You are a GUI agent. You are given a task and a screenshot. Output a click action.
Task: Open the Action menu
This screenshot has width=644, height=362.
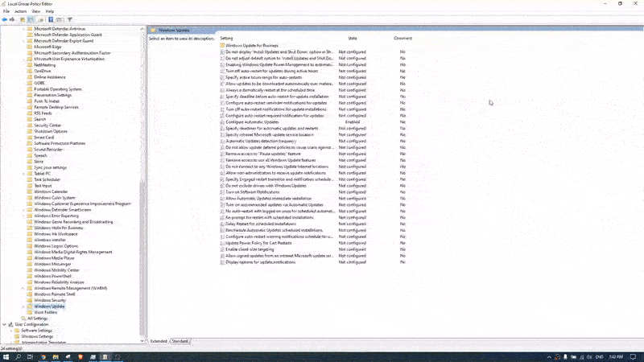pyautogui.click(x=20, y=11)
